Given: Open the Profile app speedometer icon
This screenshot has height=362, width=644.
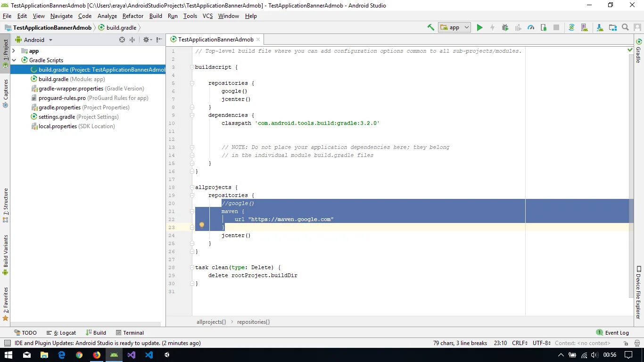Looking at the screenshot, I should tap(531, 27).
